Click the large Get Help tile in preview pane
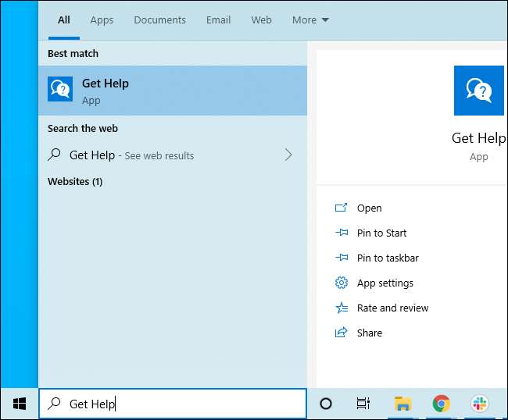 [x=479, y=91]
